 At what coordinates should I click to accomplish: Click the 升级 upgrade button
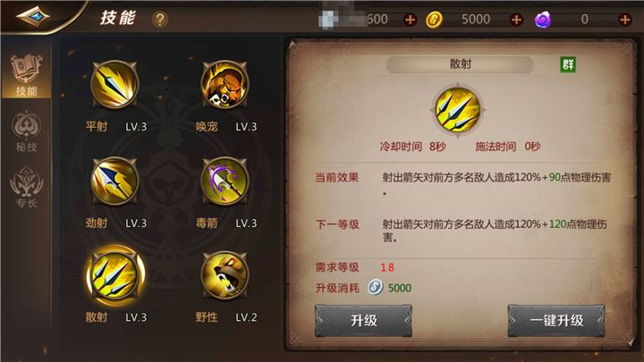[363, 321]
